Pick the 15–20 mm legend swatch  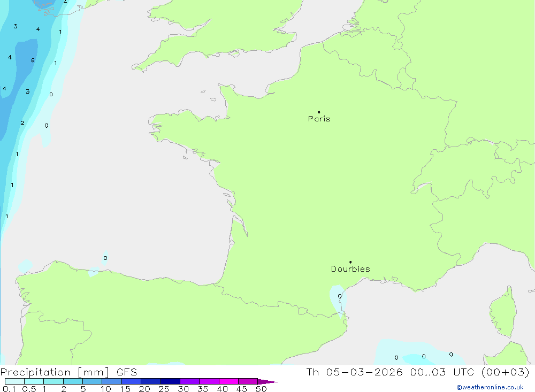point(131,381)
